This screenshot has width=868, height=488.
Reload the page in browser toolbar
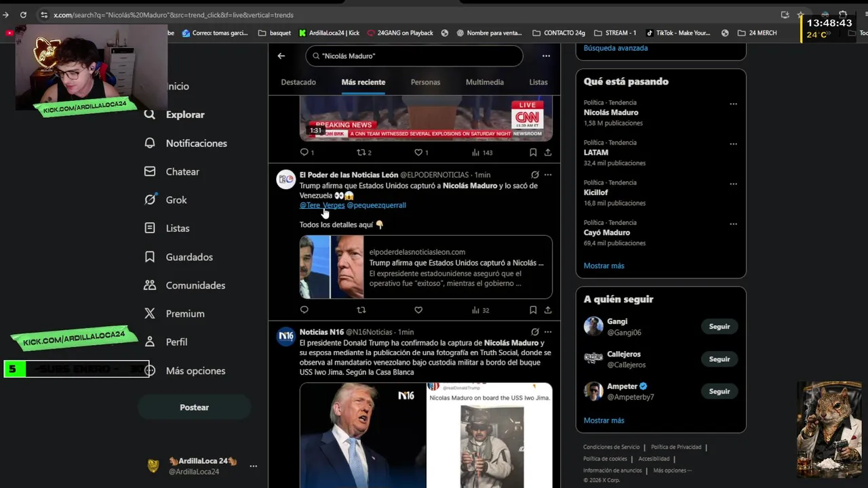pyautogui.click(x=23, y=15)
